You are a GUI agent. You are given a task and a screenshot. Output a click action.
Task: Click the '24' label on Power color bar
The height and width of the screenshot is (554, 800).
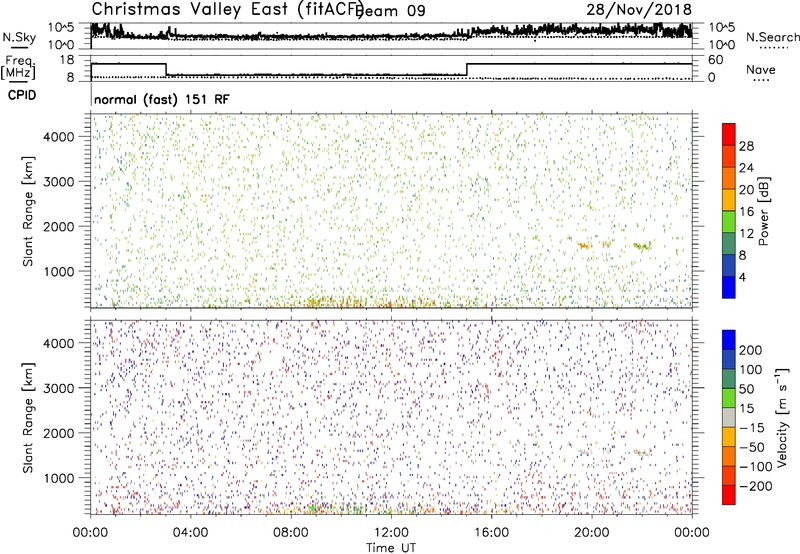point(746,168)
